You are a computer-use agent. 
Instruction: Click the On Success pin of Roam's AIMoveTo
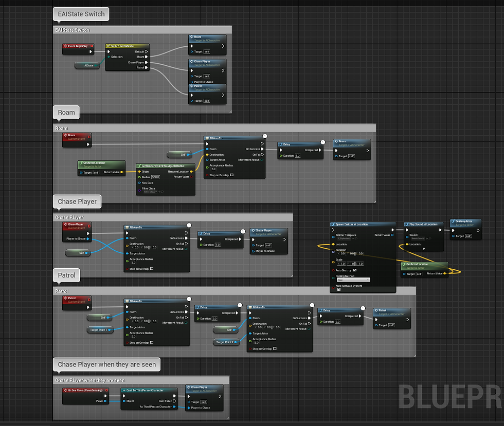coord(262,149)
